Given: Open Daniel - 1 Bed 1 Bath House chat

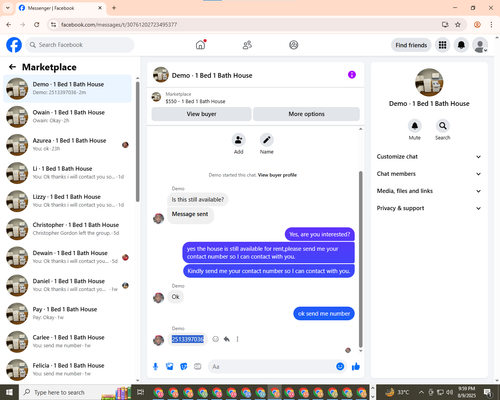Looking at the screenshot, I should [x=68, y=285].
